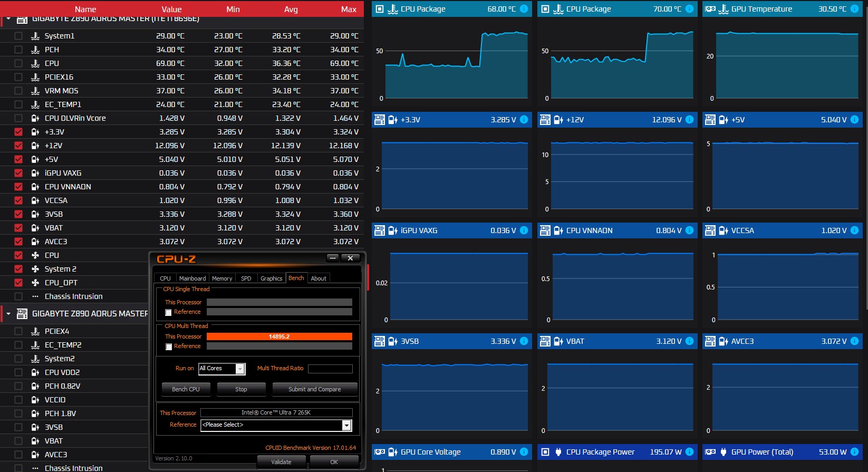Click the Avg column header
The image size is (868, 472).
click(x=291, y=9)
